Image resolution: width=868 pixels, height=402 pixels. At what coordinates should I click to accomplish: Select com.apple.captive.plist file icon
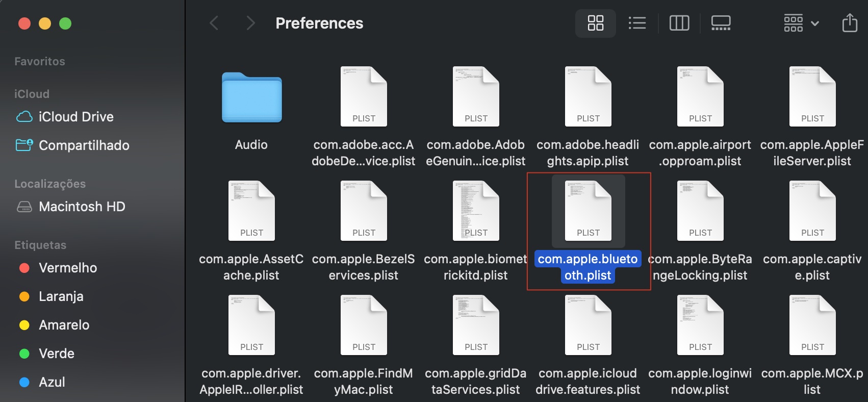(x=812, y=211)
